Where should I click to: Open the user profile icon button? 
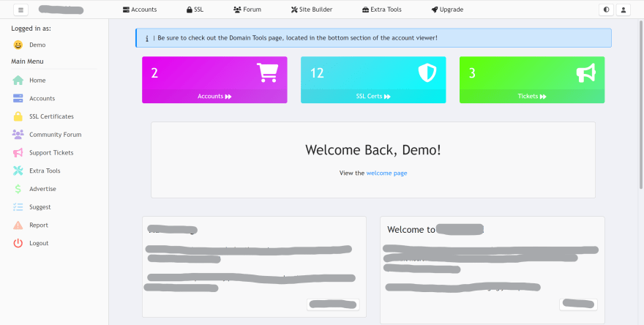click(x=623, y=10)
